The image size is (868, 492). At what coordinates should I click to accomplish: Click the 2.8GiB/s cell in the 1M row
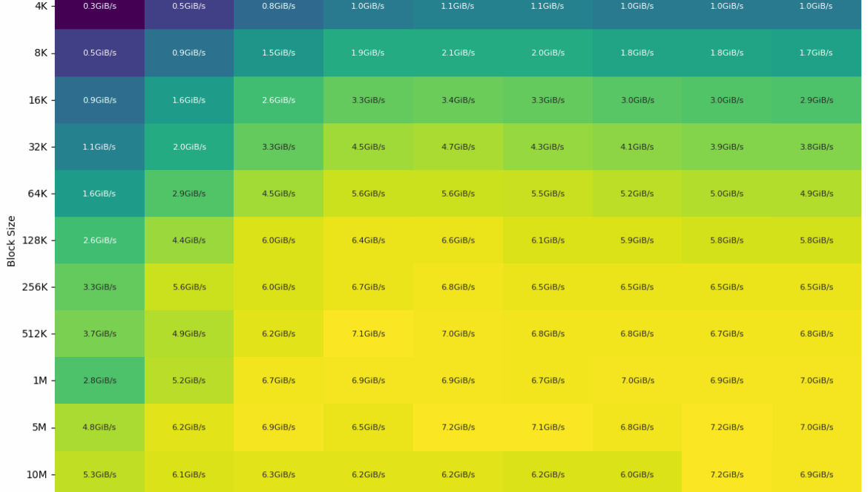tap(99, 381)
